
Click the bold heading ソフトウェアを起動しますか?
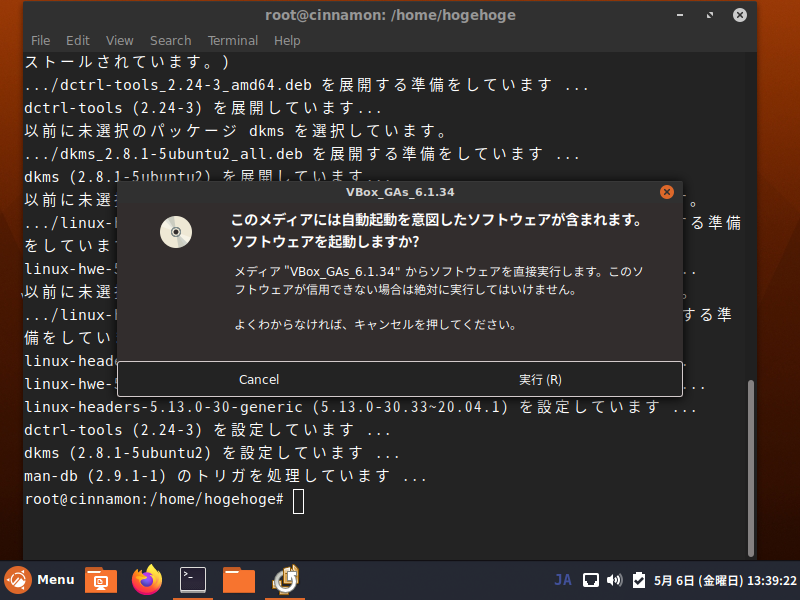(x=325, y=241)
